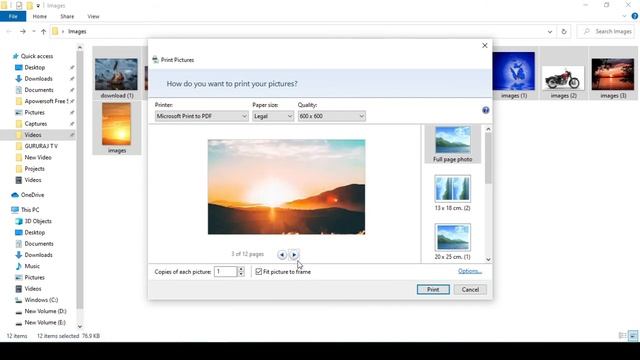The image size is (640, 360).
Task: Choose the 20 x 25 cm. (1) layout
Action: (452, 242)
